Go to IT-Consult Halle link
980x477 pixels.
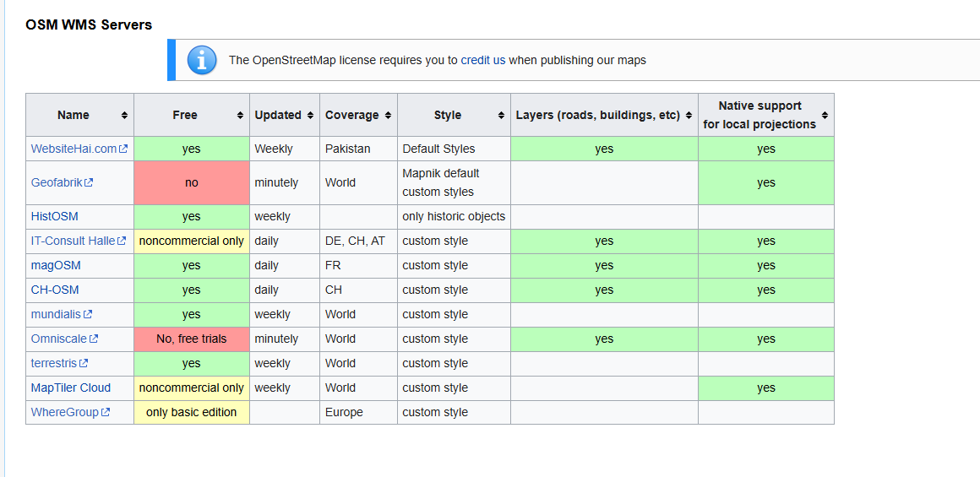point(73,241)
